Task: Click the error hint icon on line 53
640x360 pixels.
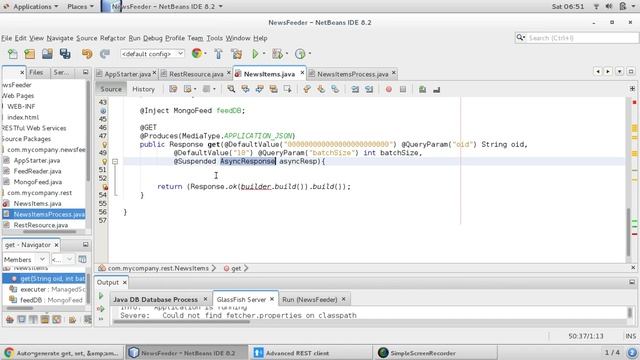Action: 105,187
